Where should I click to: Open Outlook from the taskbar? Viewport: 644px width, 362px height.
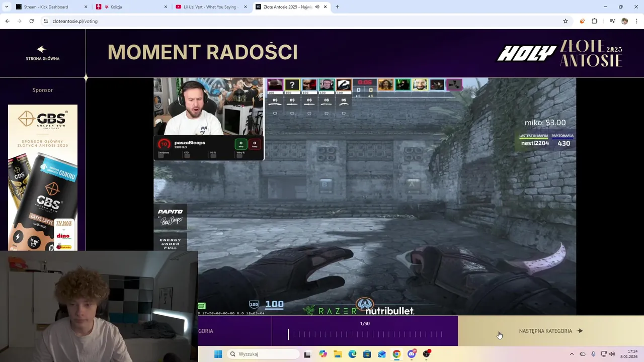click(x=382, y=354)
